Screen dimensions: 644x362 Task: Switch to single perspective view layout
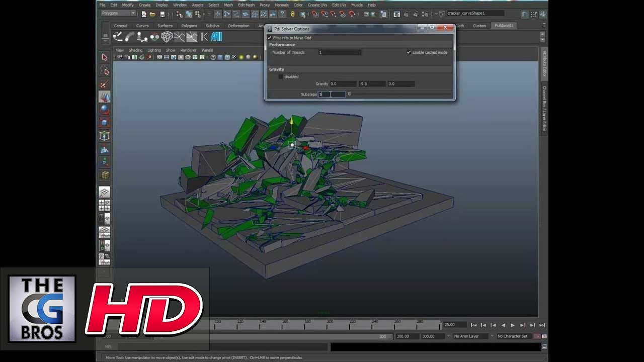tap(104, 192)
